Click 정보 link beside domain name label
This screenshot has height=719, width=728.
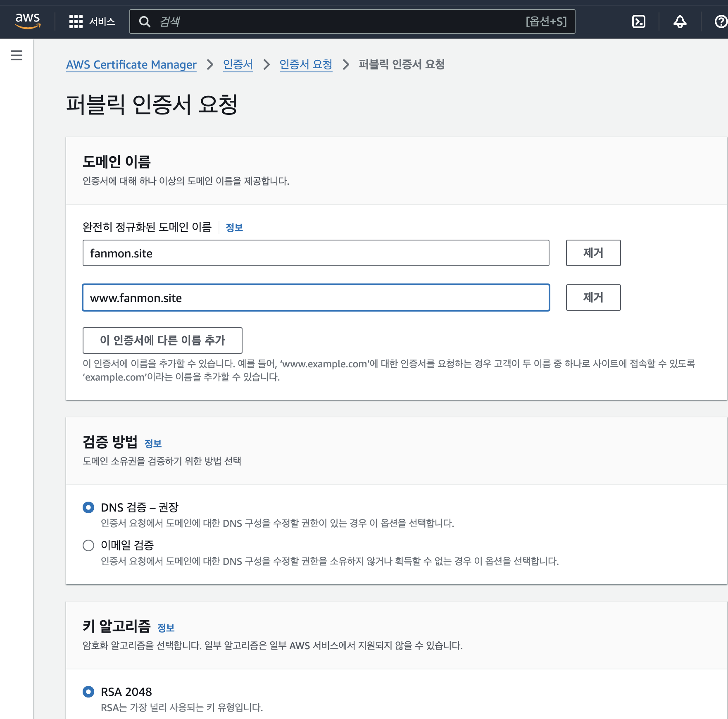click(234, 227)
